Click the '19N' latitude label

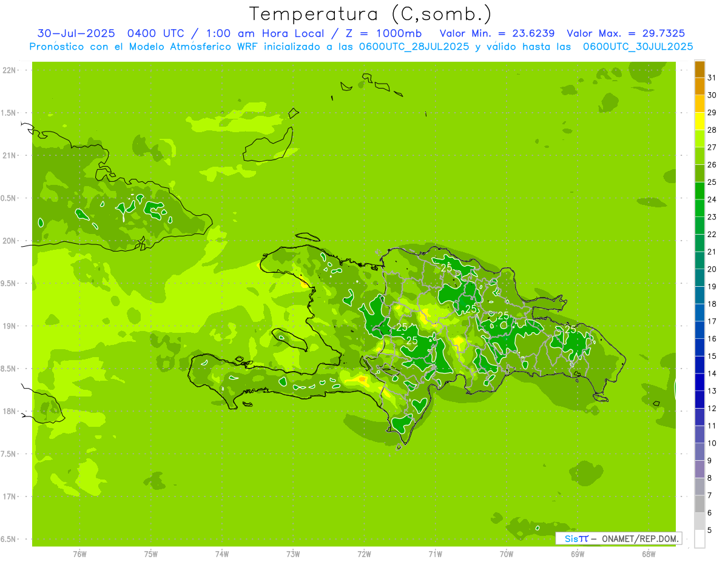click(x=9, y=326)
